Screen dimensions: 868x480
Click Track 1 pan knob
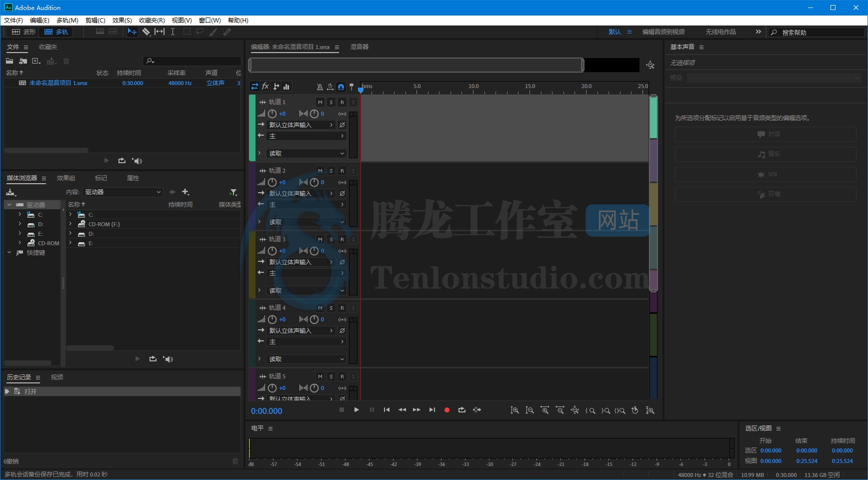tap(314, 114)
